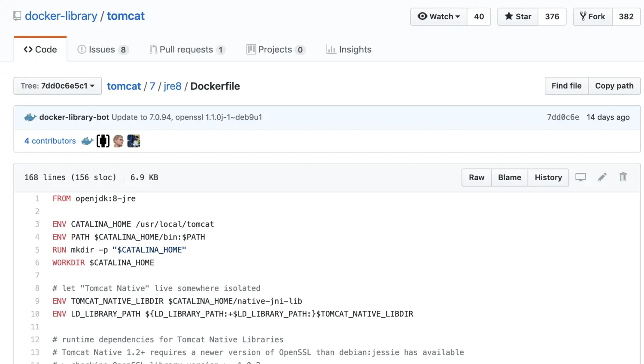The width and height of the screenshot is (644, 364).
Task: Show the 4 contributors list
Action: pos(50,141)
